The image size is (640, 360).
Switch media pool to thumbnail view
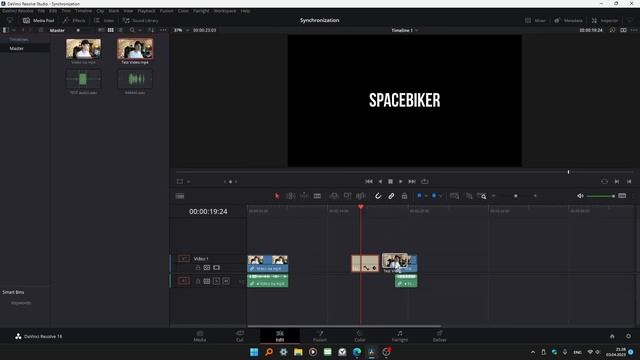(x=111, y=30)
